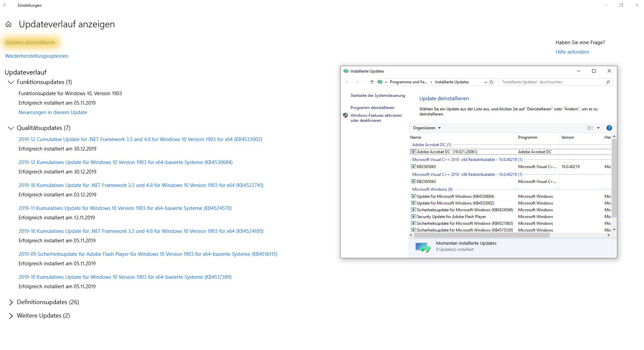Click Startseite der Systemsteuerung link
644x350 pixels.
pyautogui.click(x=377, y=96)
